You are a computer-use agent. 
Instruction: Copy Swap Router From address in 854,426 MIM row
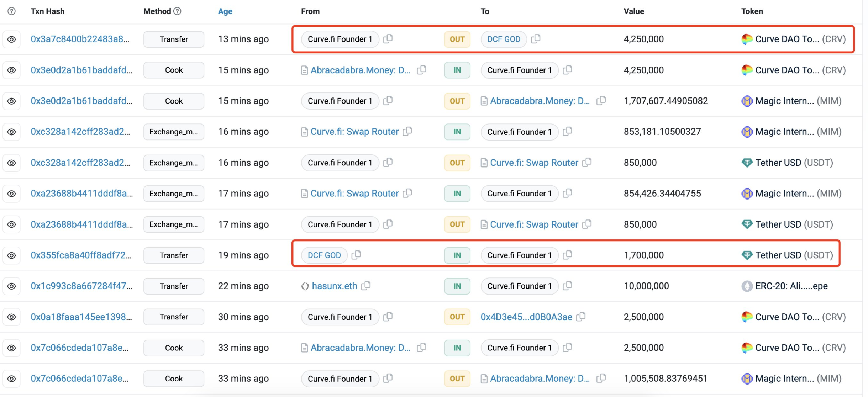click(x=407, y=193)
